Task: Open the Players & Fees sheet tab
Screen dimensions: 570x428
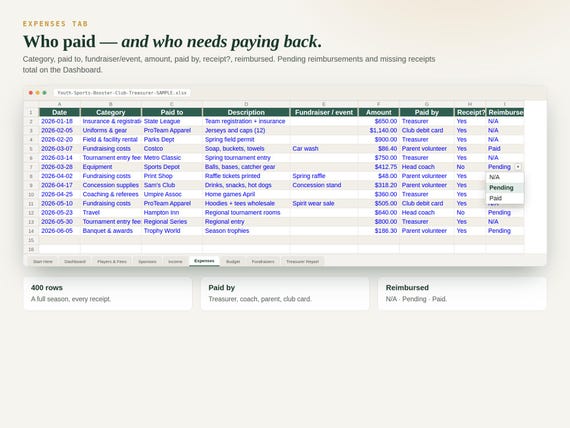Action: pos(112,261)
